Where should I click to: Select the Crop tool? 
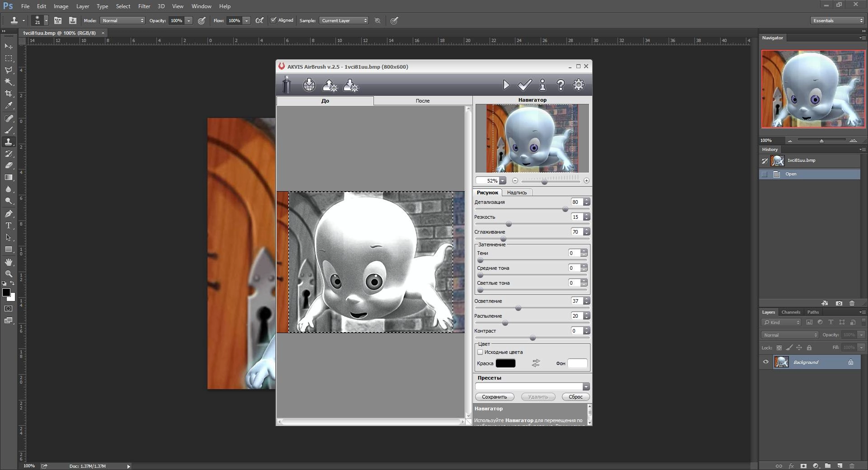[x=9, y=94]
